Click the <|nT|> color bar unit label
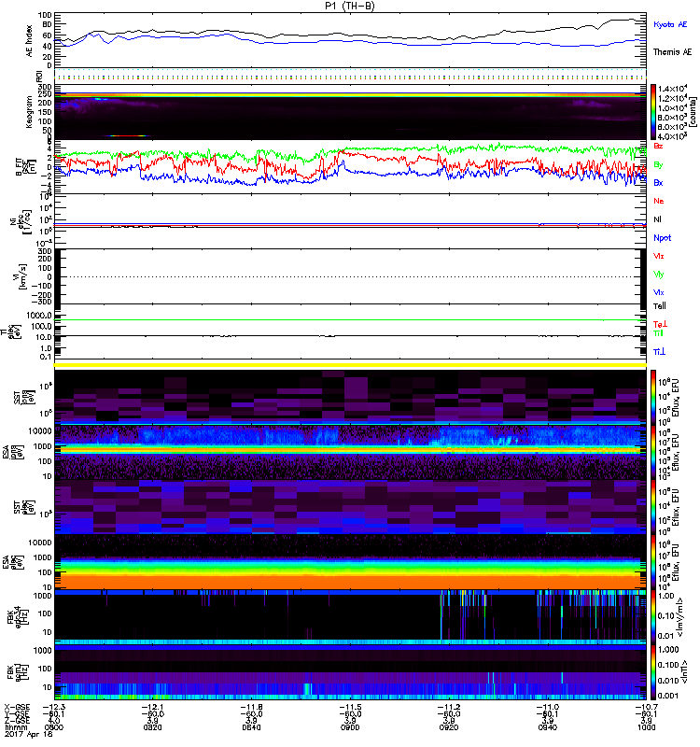Screen dimensions: 700x747 (687, 671)
